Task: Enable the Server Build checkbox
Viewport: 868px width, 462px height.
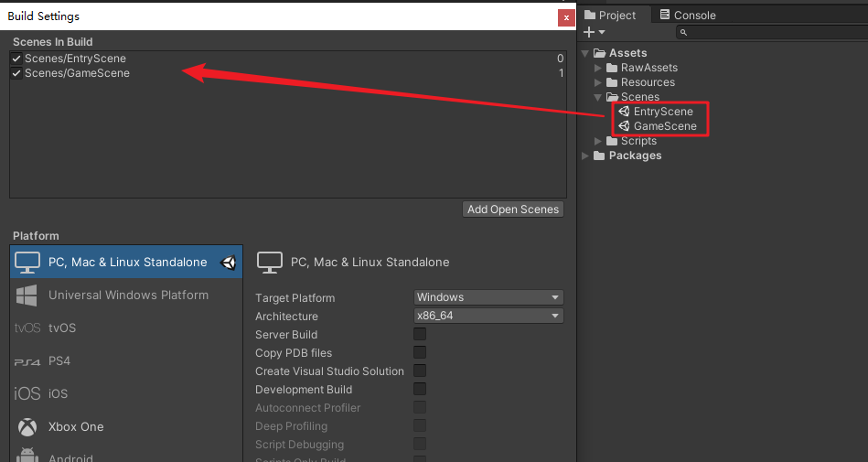Action: [x=420, y=334]
